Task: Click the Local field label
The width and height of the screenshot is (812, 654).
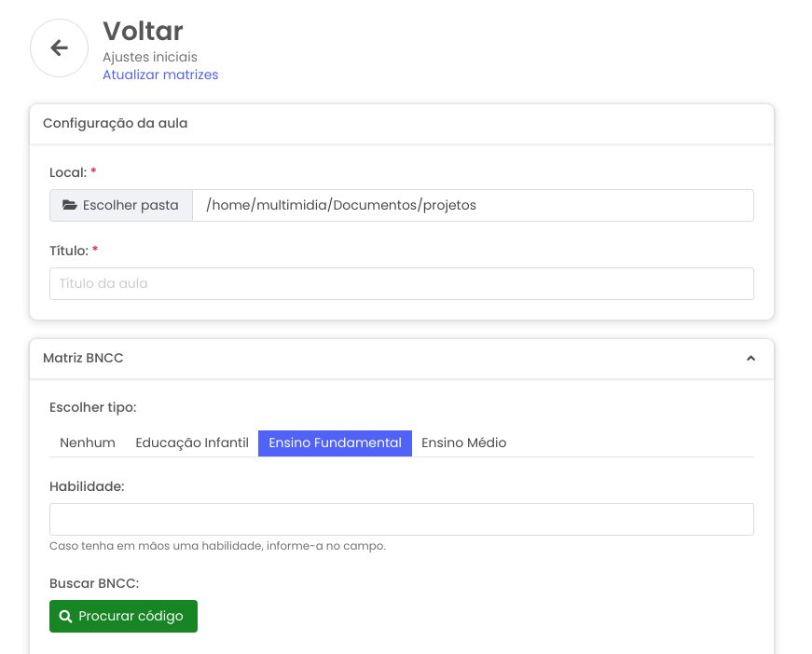Action: [67, 172]
